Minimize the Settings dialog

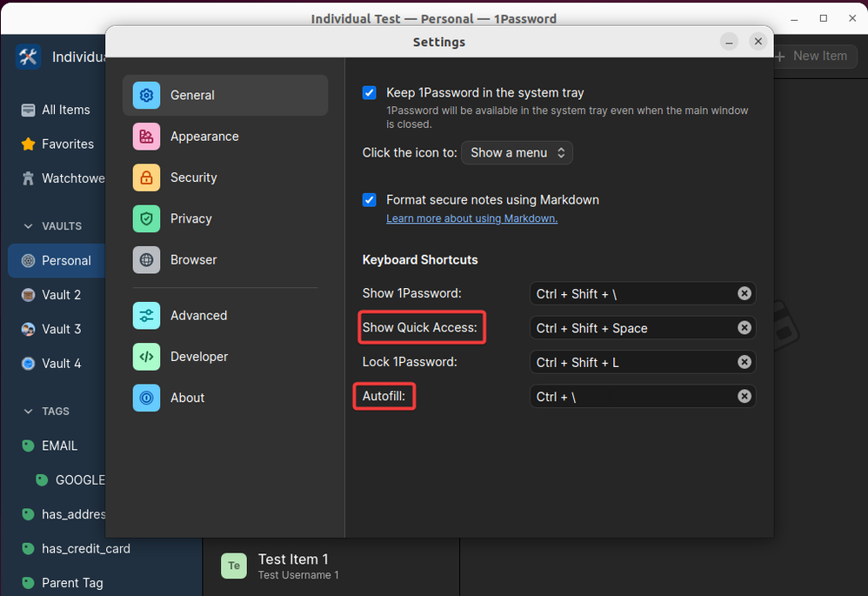729,42
